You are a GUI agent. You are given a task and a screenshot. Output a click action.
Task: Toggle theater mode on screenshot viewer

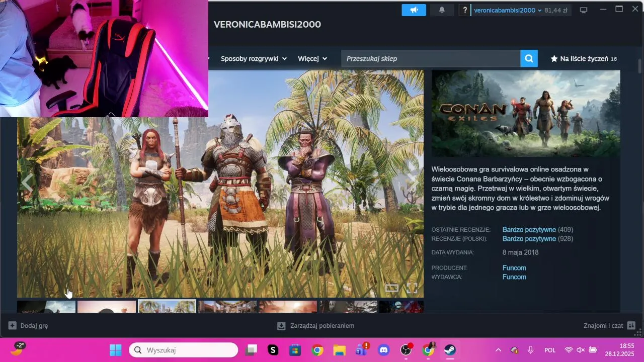coord(392,288)
